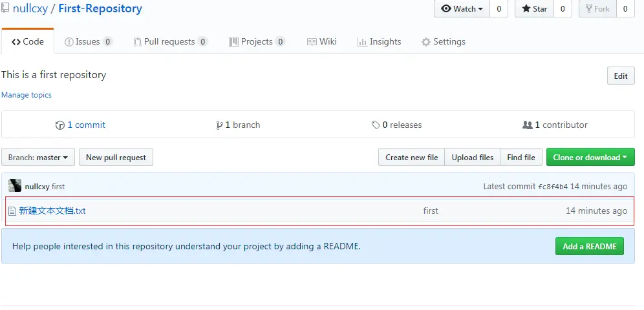The height and width of the screenshot is (310, 644).
Task: Open the Settings tab
Action: [444, 41]
